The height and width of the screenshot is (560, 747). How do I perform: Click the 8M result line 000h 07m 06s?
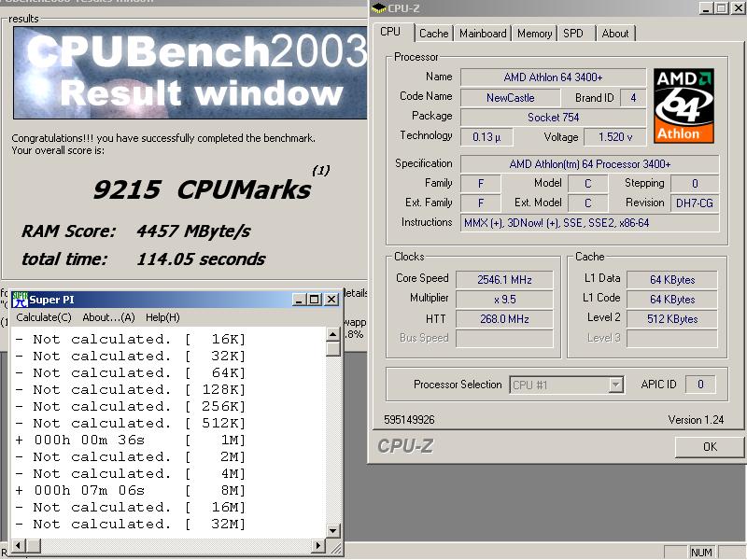130,491
